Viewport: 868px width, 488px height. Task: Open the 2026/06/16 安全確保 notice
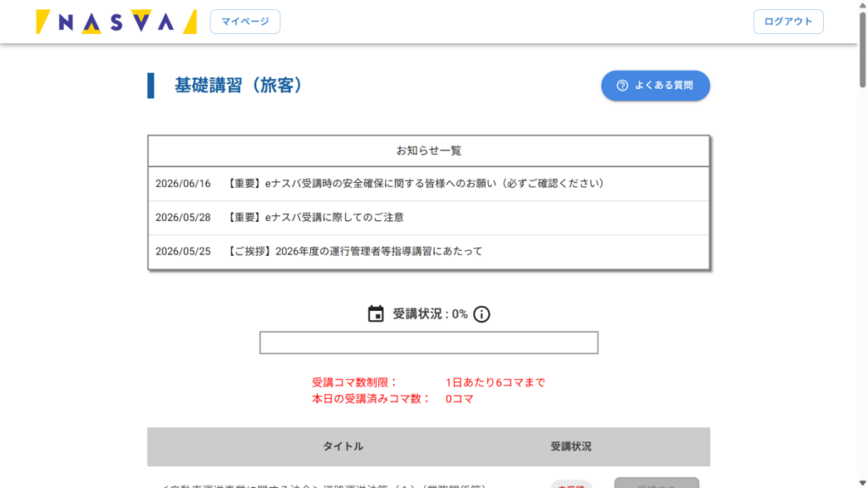[x=428, y=184]
